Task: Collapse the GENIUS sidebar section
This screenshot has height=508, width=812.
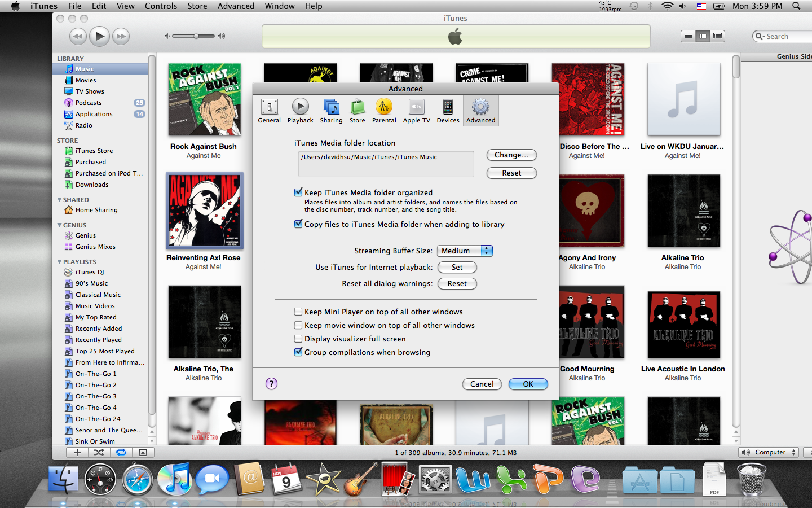Action: (60, 225)
